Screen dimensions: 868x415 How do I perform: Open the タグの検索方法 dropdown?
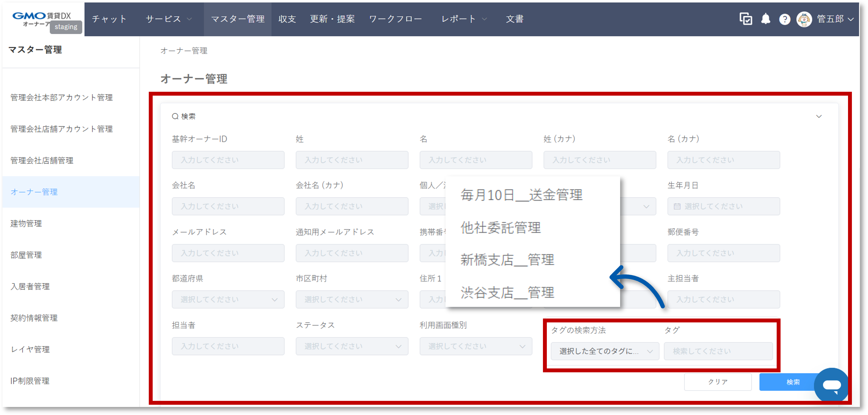(605, 351)
